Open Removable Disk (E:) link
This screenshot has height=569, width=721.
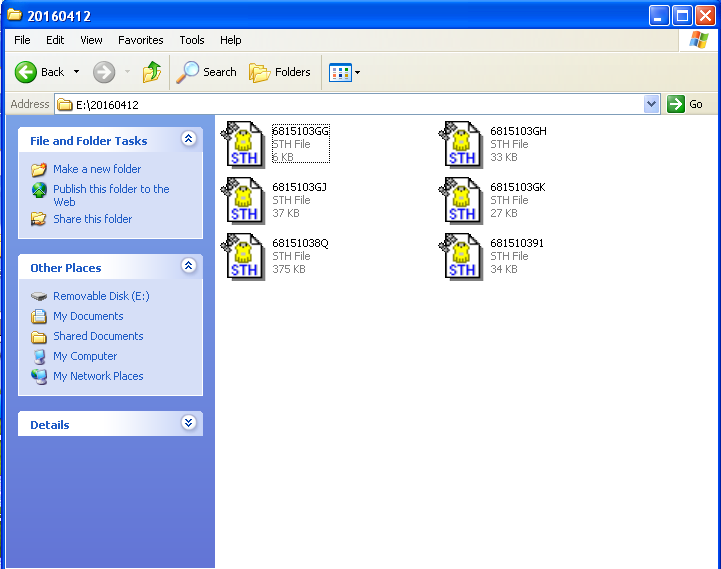coord(101,296)
